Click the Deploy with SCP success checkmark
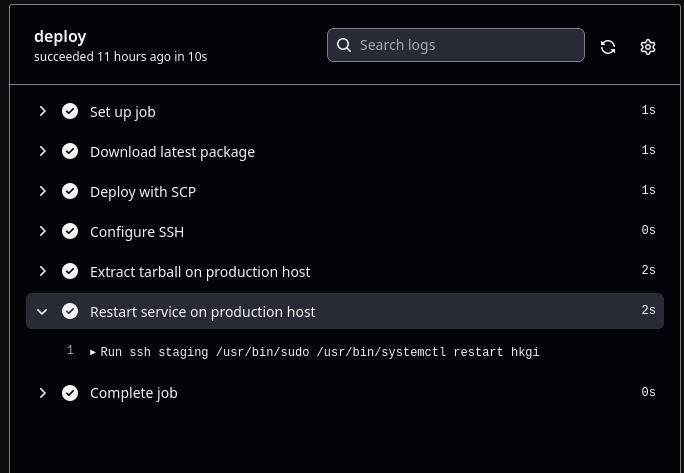The width and height of the screenshot is (684, 473). [x=70, y=192]
